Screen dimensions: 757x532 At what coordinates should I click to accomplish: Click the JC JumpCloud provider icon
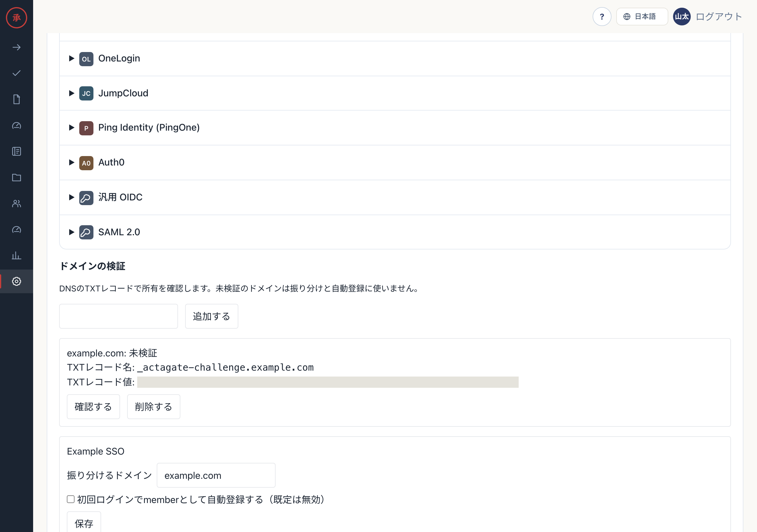86,93
